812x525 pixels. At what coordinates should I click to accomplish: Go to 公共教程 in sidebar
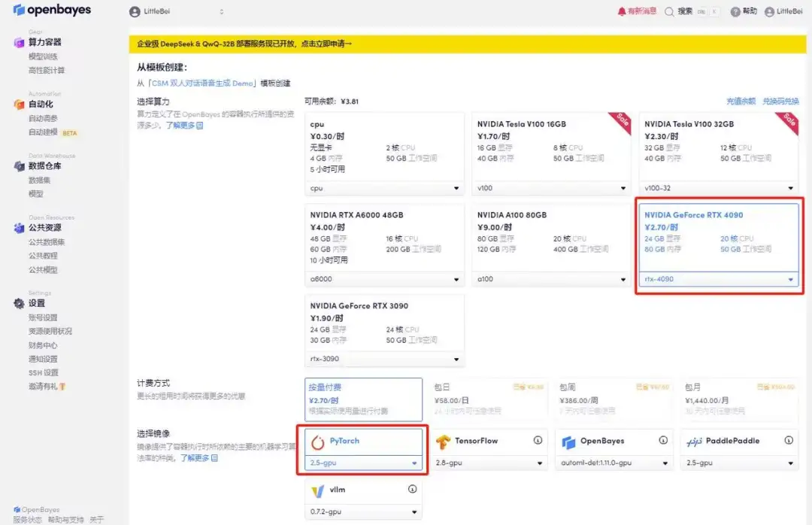pyautogui.click(x=43, y=256)
